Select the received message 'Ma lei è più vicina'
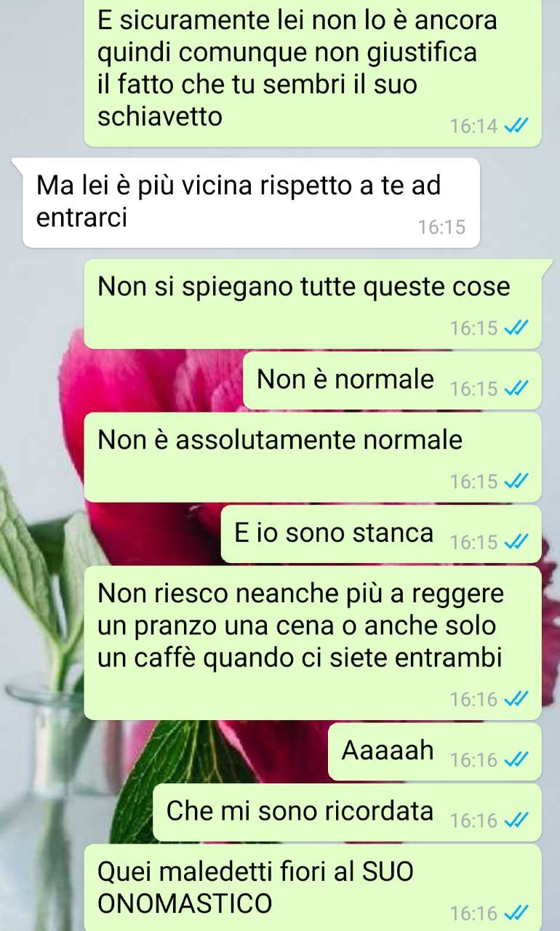This screenshot has width=560, height=931. [x=251, y=203]
